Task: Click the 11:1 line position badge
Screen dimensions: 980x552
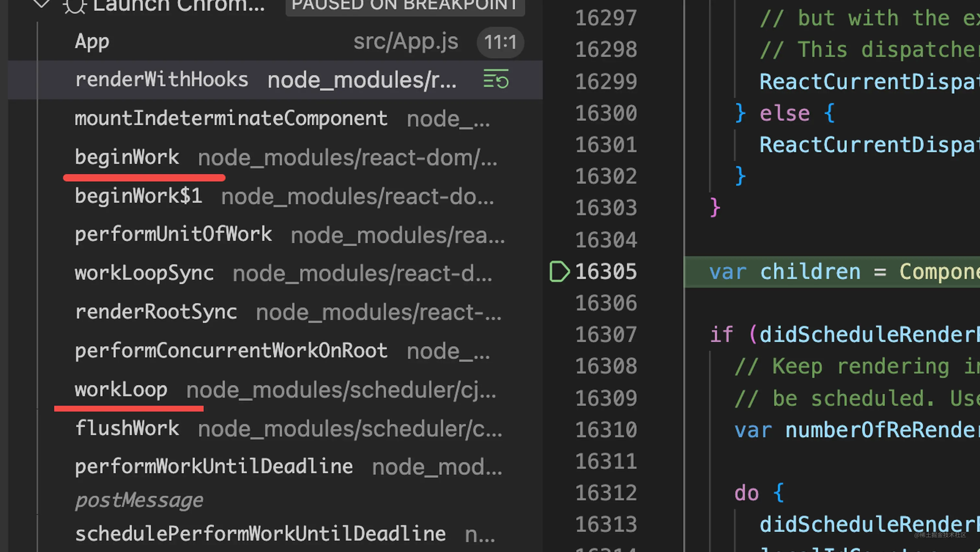Action: (500, 42)
